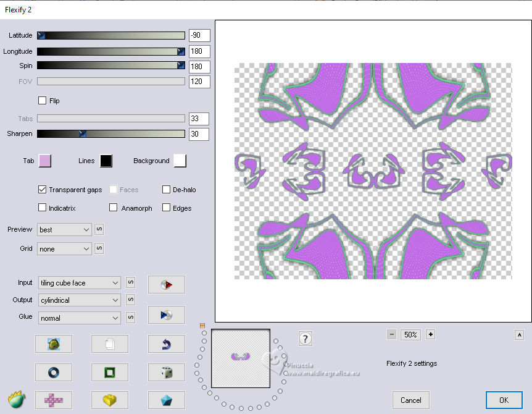Open help with the question mark button
The width and height of the screenshot is (532, 414).
(x=305, y=339)
